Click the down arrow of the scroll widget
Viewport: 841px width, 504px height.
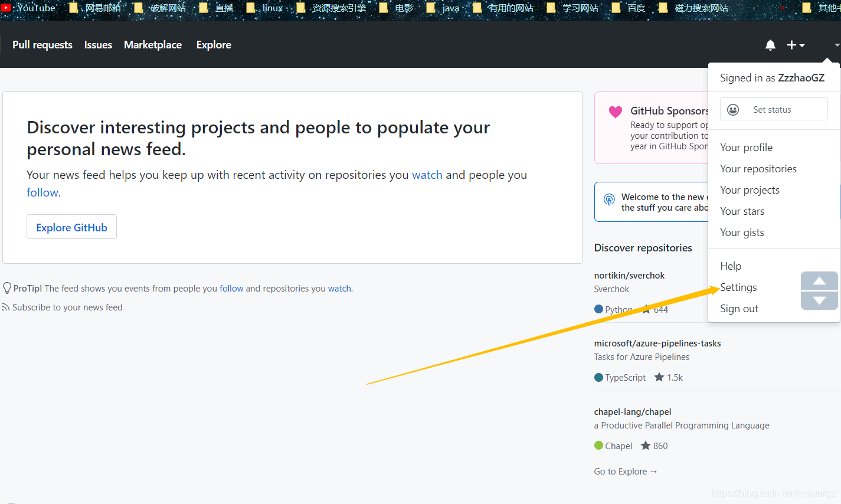[819, 300]
